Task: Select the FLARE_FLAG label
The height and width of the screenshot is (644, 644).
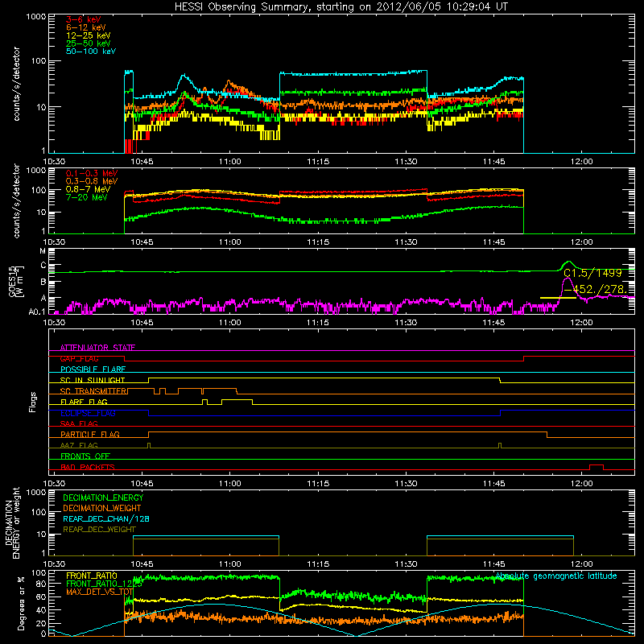Action: click(84, 402)
